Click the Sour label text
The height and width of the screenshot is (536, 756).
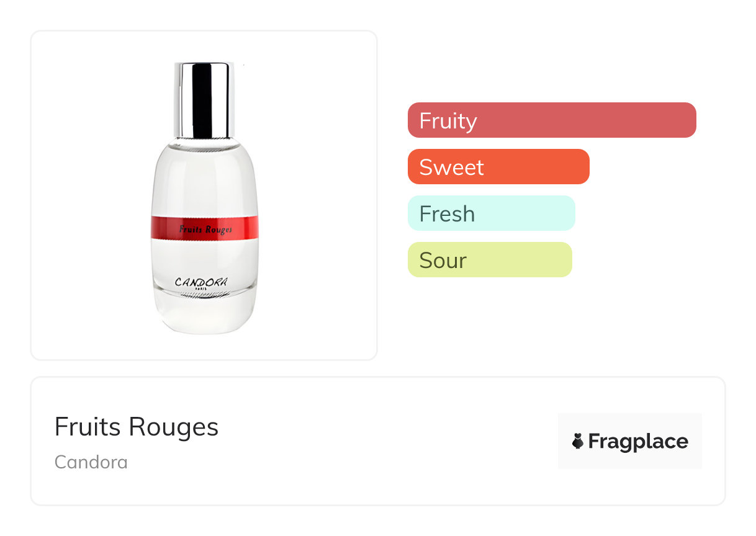click(x=443, y=260)
